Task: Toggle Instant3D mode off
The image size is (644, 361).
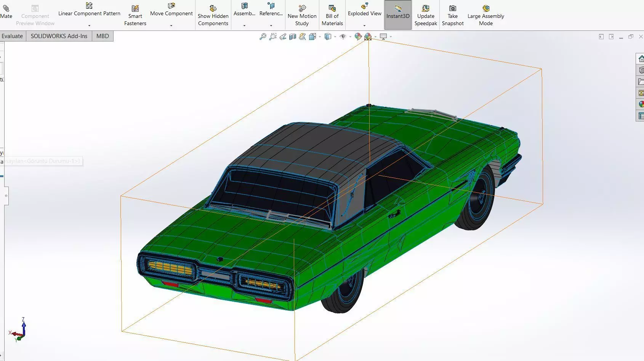Action: (398, 15)
